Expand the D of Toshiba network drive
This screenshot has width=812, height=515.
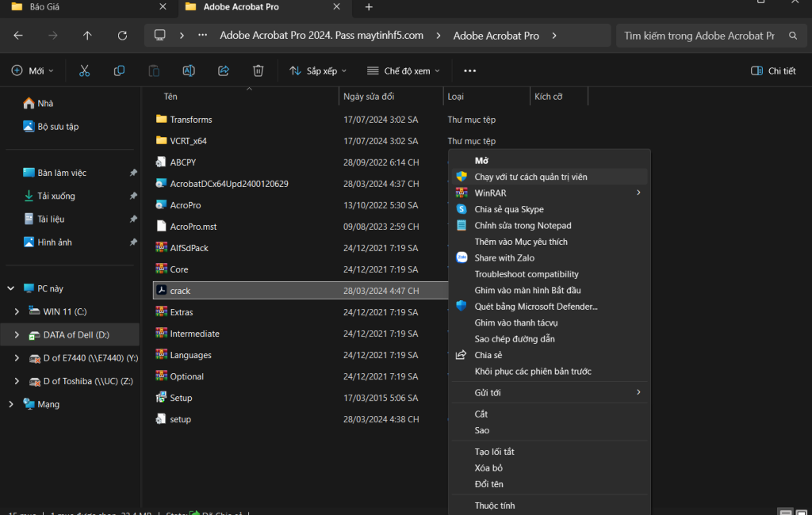[x=17, y=381]
